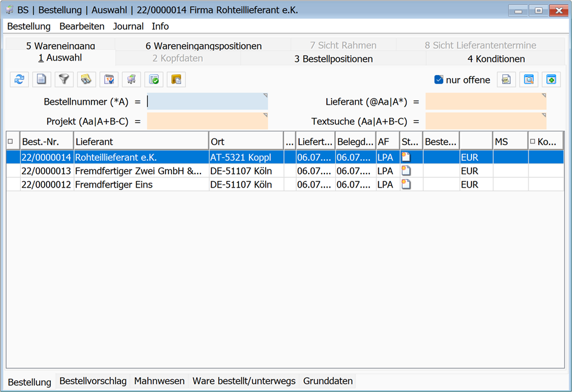
Task: Click the window icon with green plus
Action: click(x=551, y=79)
